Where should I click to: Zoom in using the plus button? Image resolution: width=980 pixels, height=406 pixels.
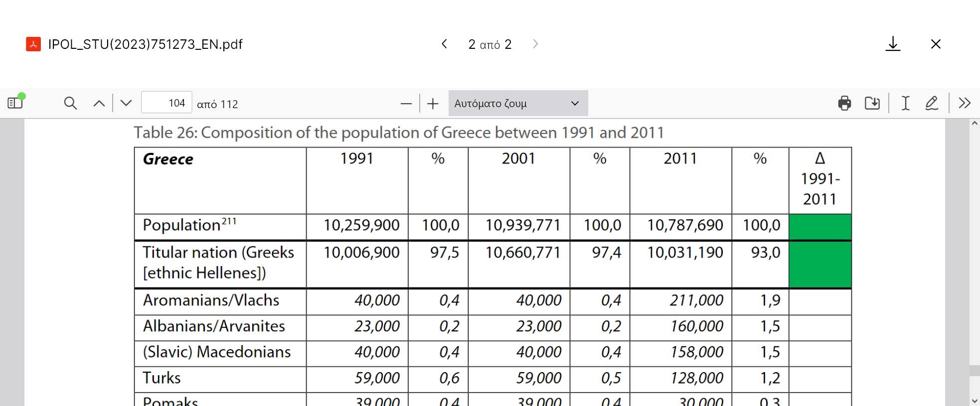pyautogui.click(x=433, y=104)
